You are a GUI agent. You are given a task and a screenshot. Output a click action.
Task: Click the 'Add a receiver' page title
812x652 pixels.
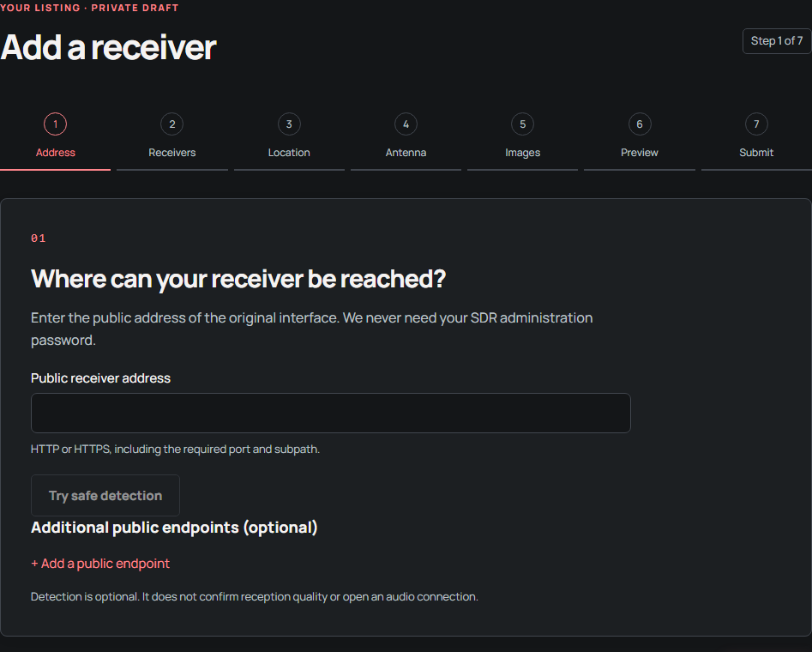click(108, 47)
